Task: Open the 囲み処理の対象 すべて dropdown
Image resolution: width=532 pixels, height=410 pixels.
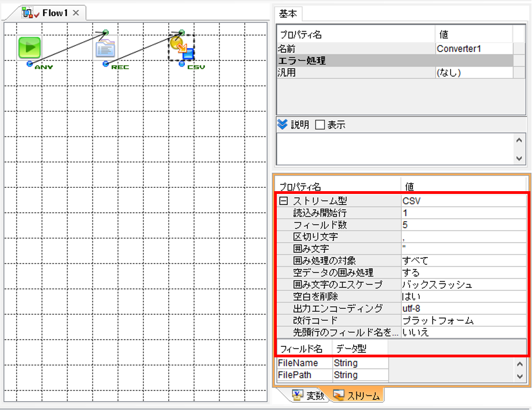Action: [463, 260]
